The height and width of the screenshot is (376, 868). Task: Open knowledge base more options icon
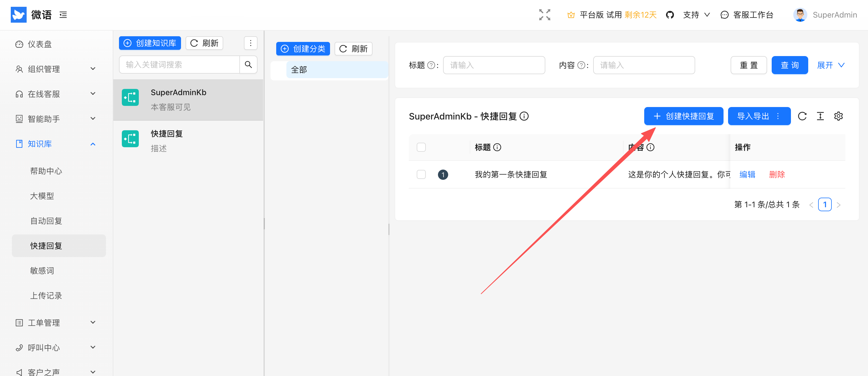click(250, 43)
